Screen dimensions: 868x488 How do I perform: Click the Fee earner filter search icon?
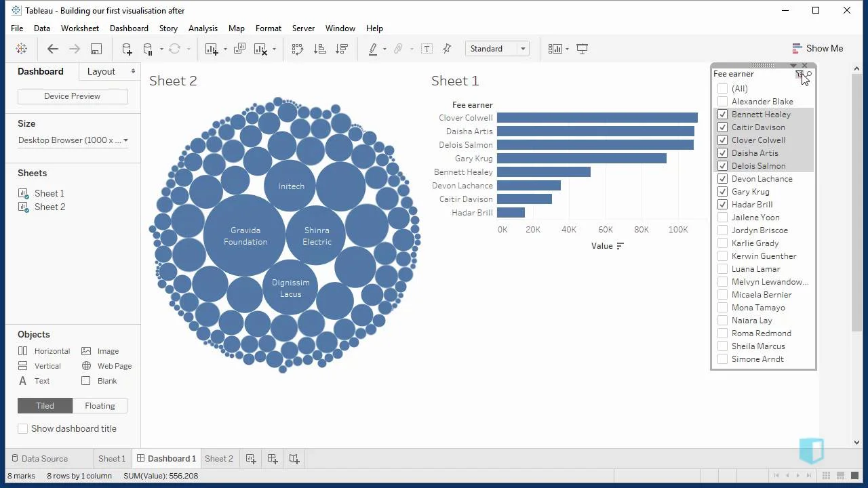(809, 74)
